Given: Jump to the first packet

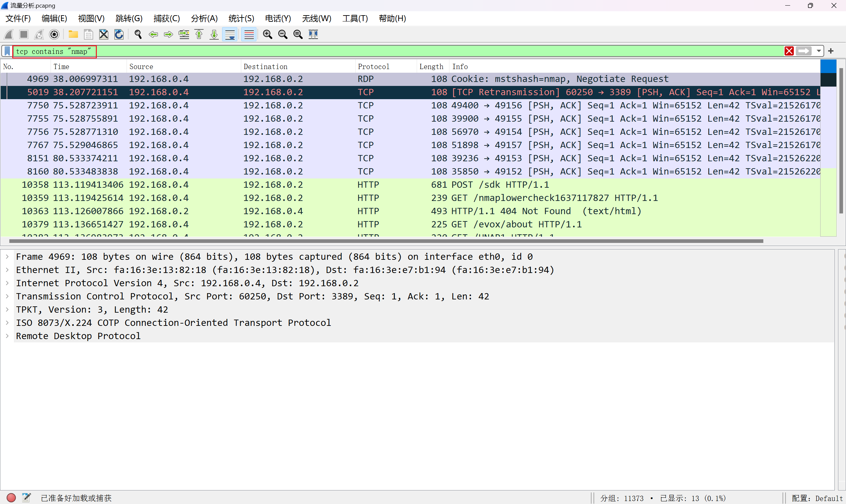Looking at the screenshot, I should click(199, 34).
